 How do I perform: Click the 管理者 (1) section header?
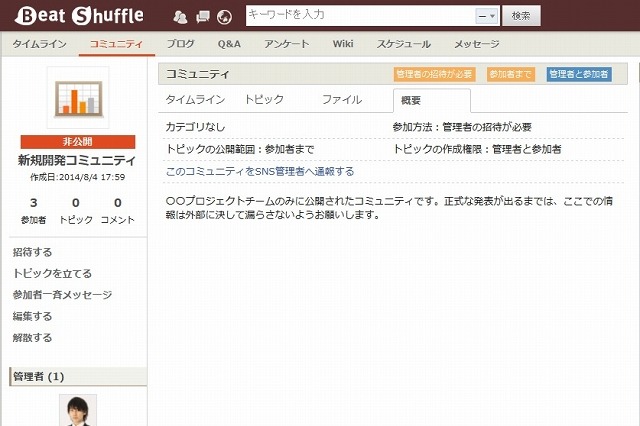tap(78, 376)
